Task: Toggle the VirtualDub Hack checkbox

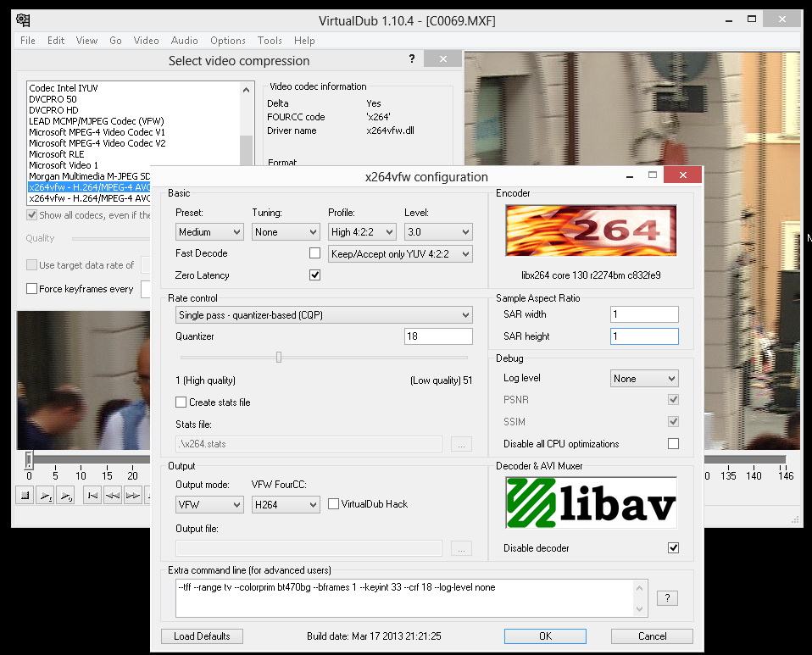Action: [333, 504]
